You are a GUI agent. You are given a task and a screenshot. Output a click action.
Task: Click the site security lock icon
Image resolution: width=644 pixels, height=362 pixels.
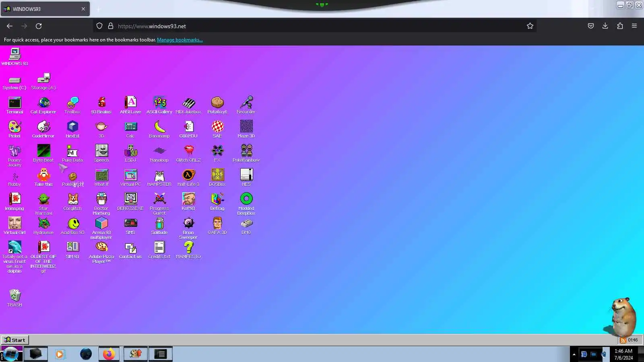click(x=111, y=26)
